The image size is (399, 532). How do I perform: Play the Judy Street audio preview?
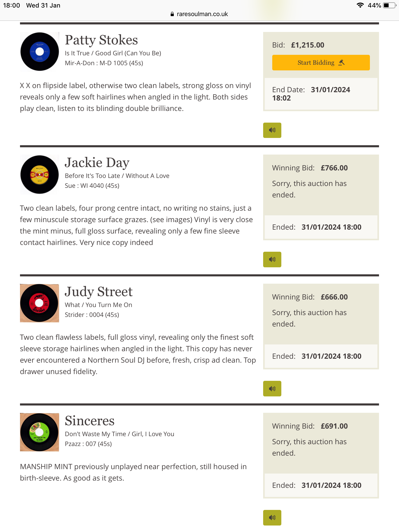tap(272, 388)
